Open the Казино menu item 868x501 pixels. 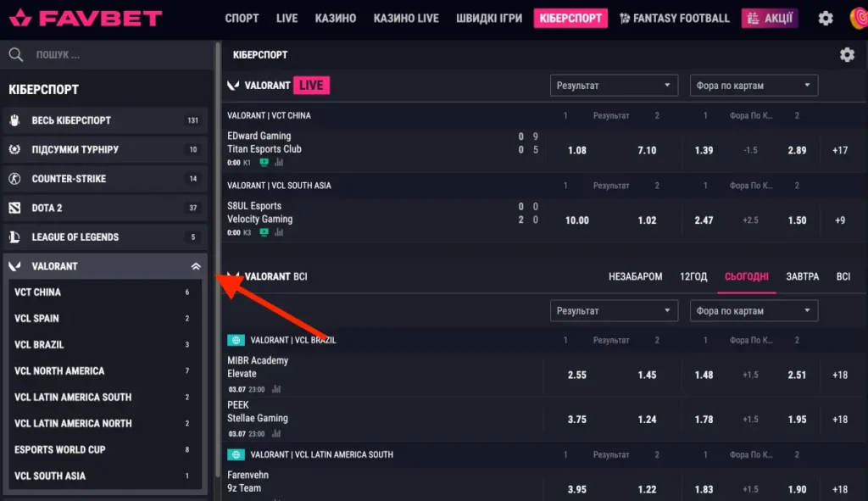tap(336, 19)
